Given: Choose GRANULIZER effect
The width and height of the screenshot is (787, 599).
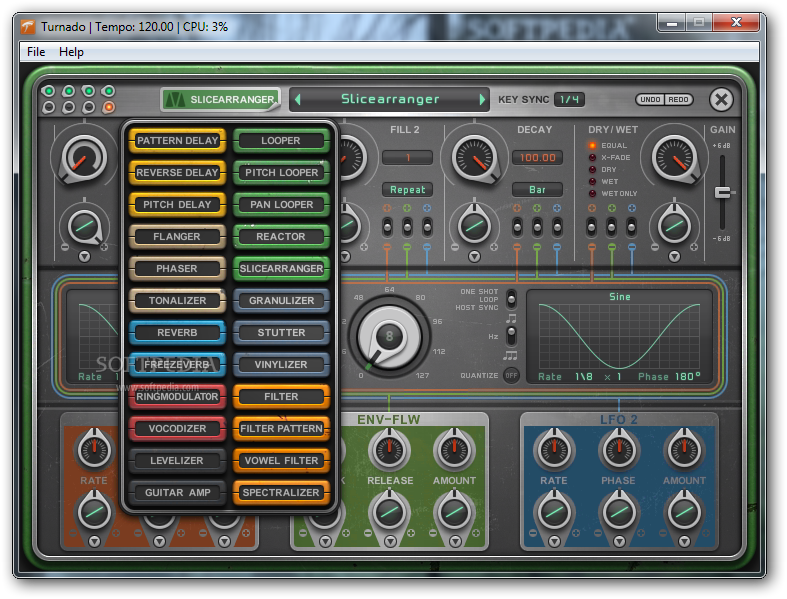Looking at the screenshot, I should click(x=281, y=301).
